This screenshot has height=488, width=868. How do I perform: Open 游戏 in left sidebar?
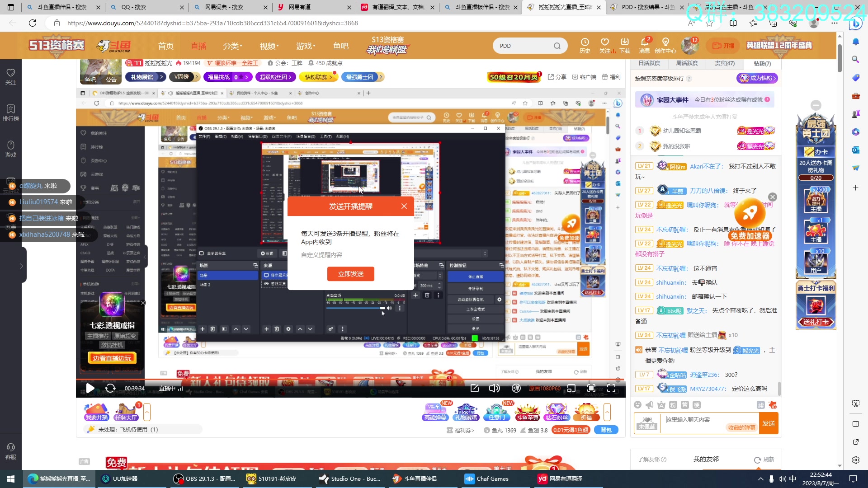point(11,149)
